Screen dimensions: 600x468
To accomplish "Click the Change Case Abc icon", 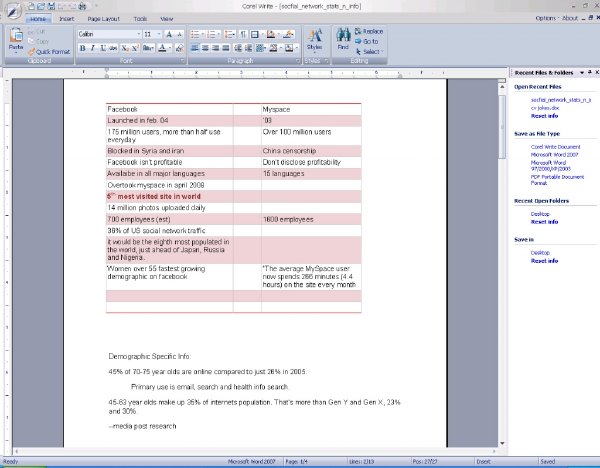I will (148, 48).
